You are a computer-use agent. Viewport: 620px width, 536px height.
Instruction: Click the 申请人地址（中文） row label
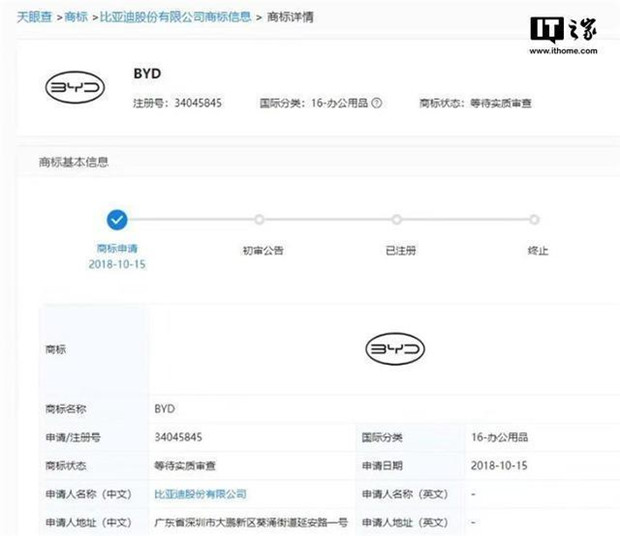pyautogui.click(x=89, y=523)
